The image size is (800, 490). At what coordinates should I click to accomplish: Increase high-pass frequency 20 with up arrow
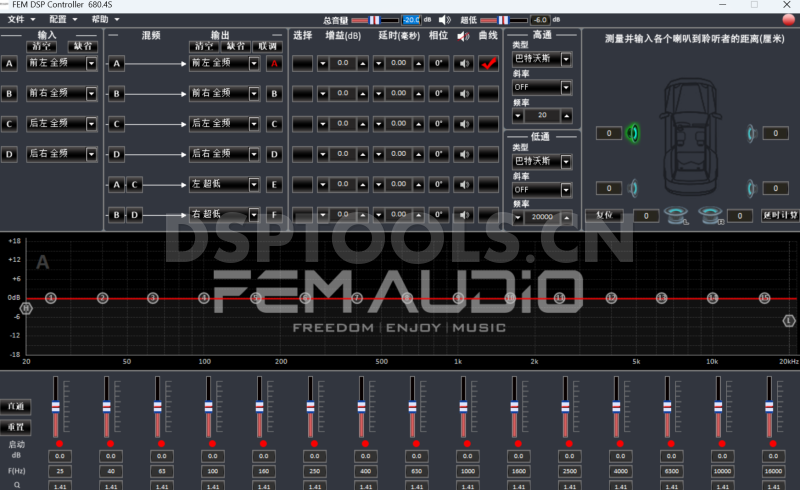(x=566, y=116)
